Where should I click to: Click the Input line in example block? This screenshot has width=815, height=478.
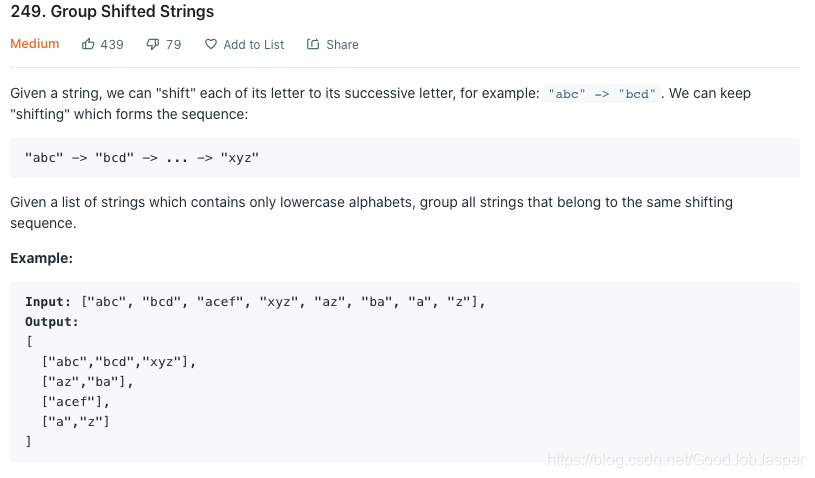[x=255, y=302]
